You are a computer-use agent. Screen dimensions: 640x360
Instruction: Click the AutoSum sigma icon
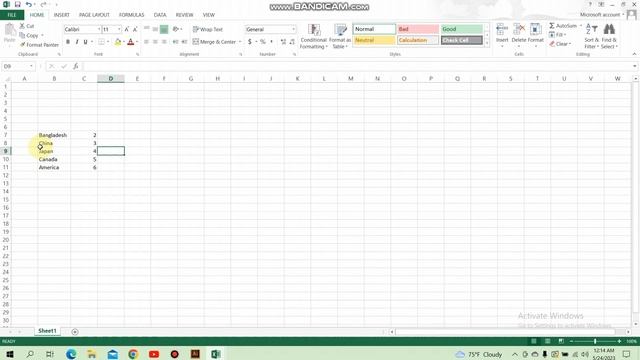click(552, 26)
